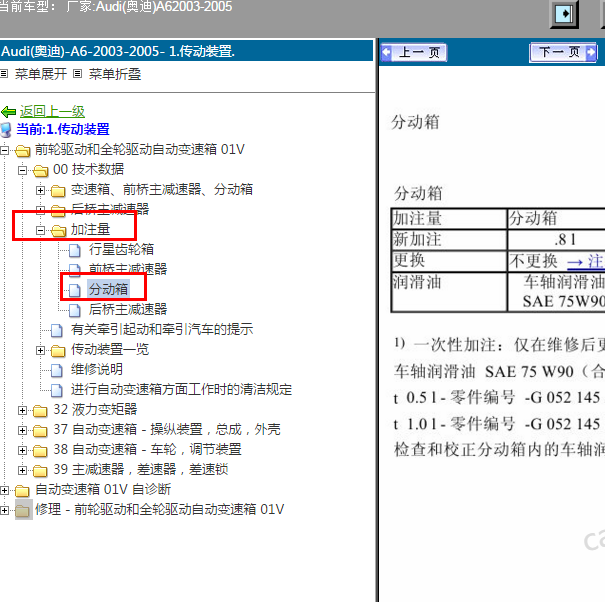Image resolution: width=605 pixels, height=602 pixels.
Task: Click folder icon of 变速箱、前桥主减速器、分动箱
Action: pos(58,190)
